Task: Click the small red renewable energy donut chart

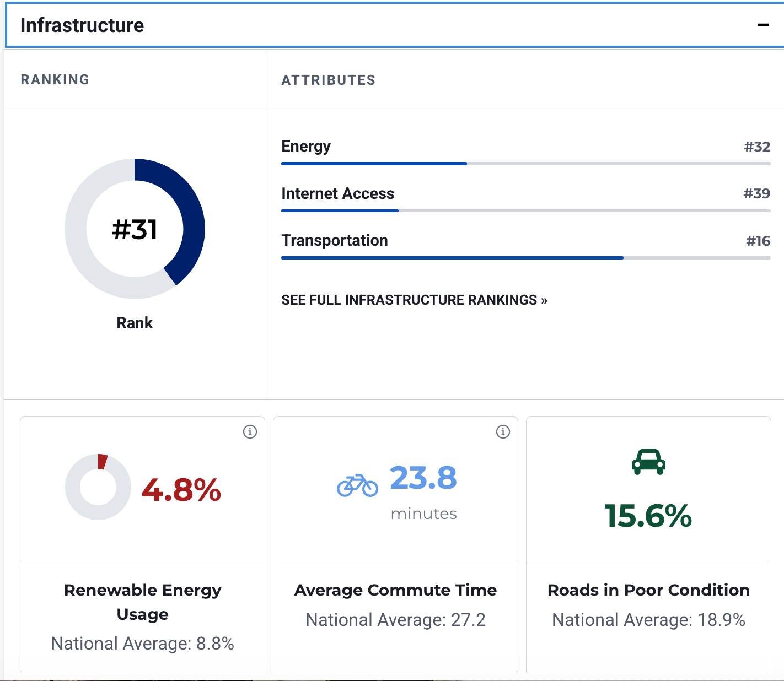Action: [x=98, y=487]
